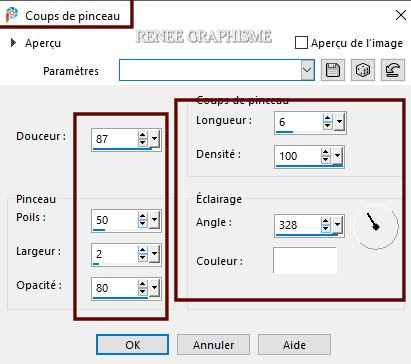Click the OK button
The height and width of the screenshot is (364, 411).
pyautogui.click(x=133, y=345)
